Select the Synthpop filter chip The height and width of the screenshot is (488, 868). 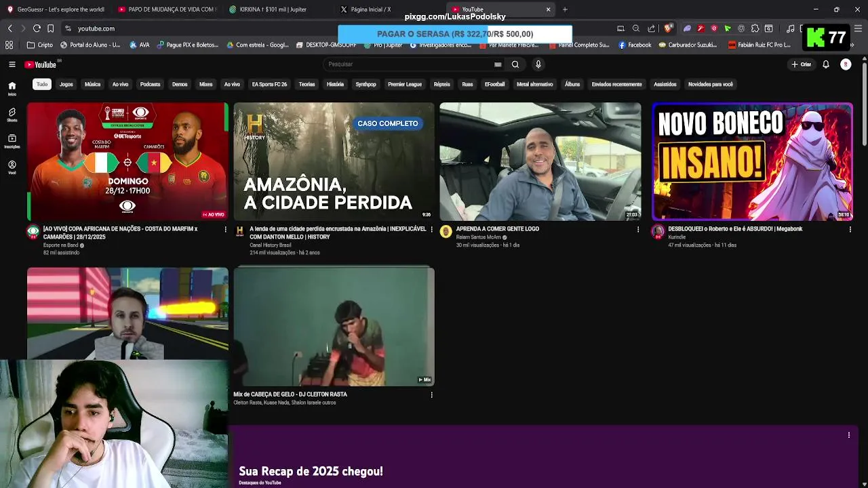[366, 84]
